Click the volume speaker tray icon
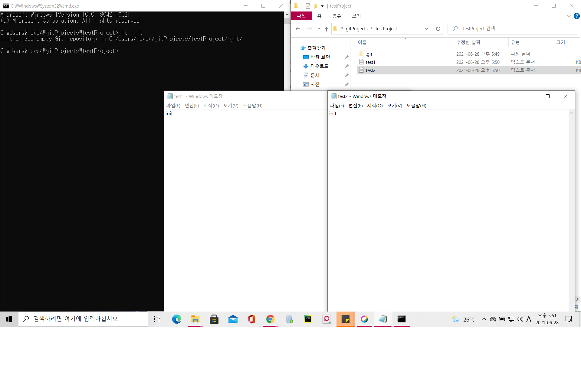 (x=520, y=319)
